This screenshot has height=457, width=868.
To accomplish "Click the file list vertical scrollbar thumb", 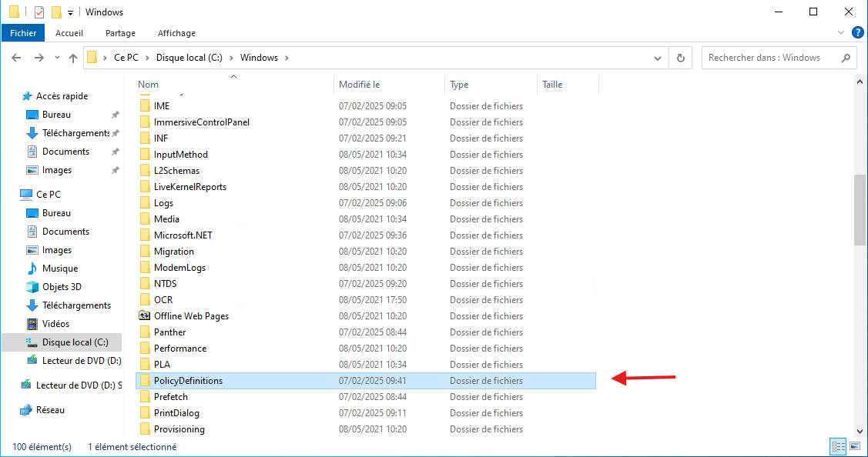I will tap(860, 210).
